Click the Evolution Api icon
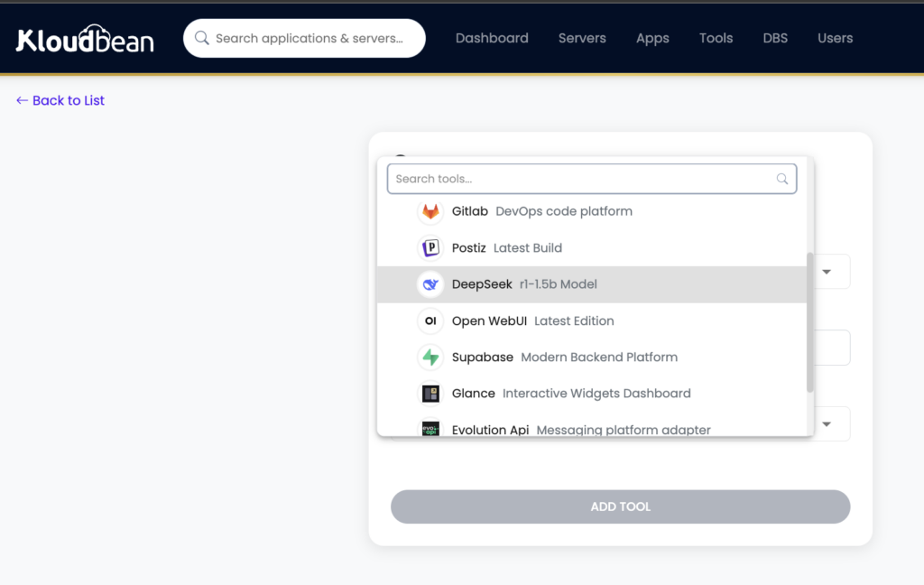924x585 pixels. pyautogui.click(x=430, y=429)
